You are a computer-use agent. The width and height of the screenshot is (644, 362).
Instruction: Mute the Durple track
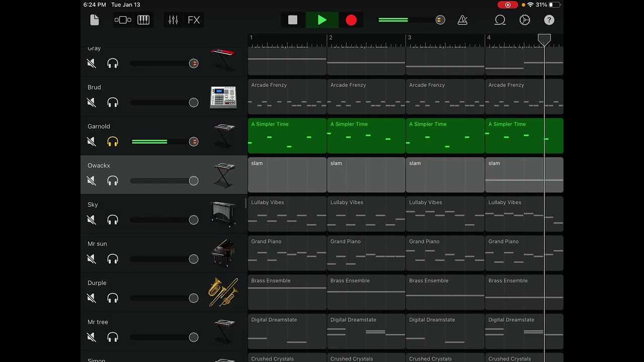(x=92, y=299)
